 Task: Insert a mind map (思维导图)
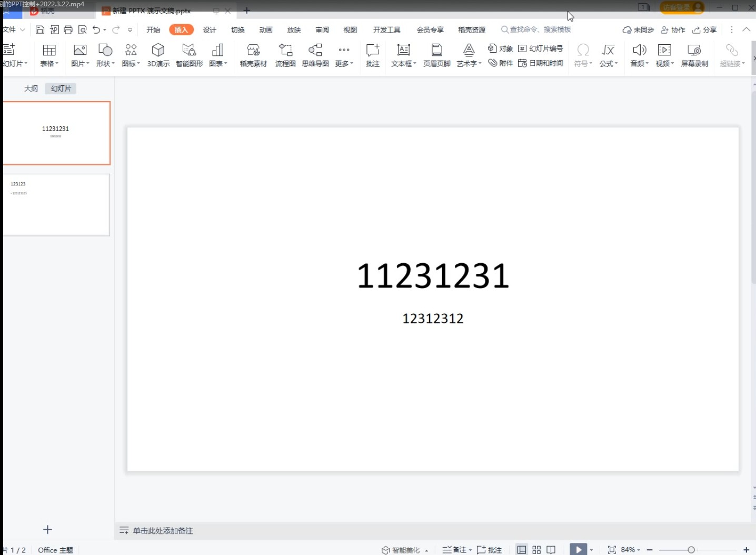[315, 55]
